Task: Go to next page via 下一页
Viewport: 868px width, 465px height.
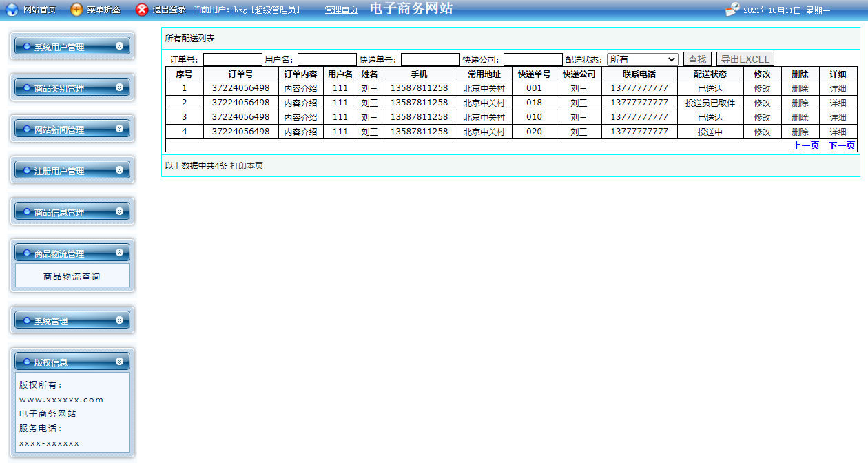Action: 841,146
